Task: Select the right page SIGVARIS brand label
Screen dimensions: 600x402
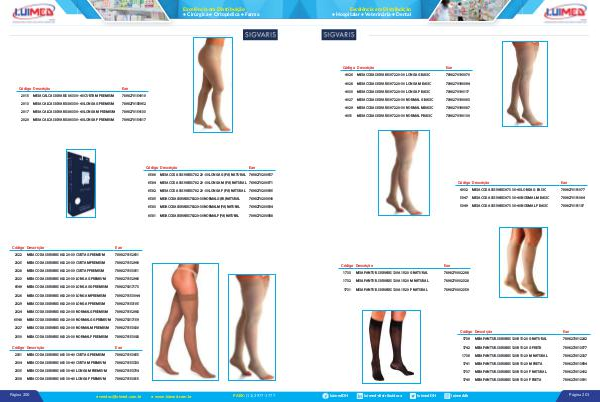Action: tap(340, 34)
